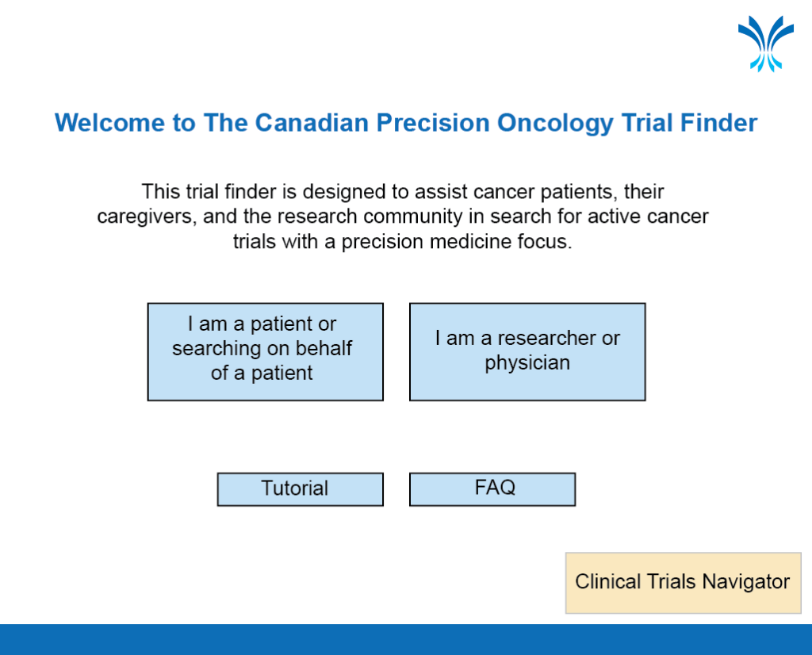Image resolution: width=812 pixels, height=655 pixels.
Task: Click the dark blue footer bar
Action: [406, 639]
